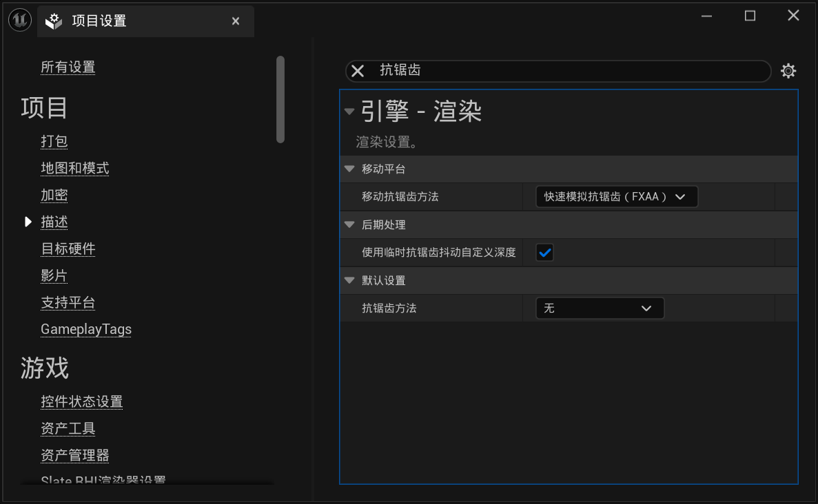Open the 移动抗锯齿方法 dropdown

[x=617, y=196]
